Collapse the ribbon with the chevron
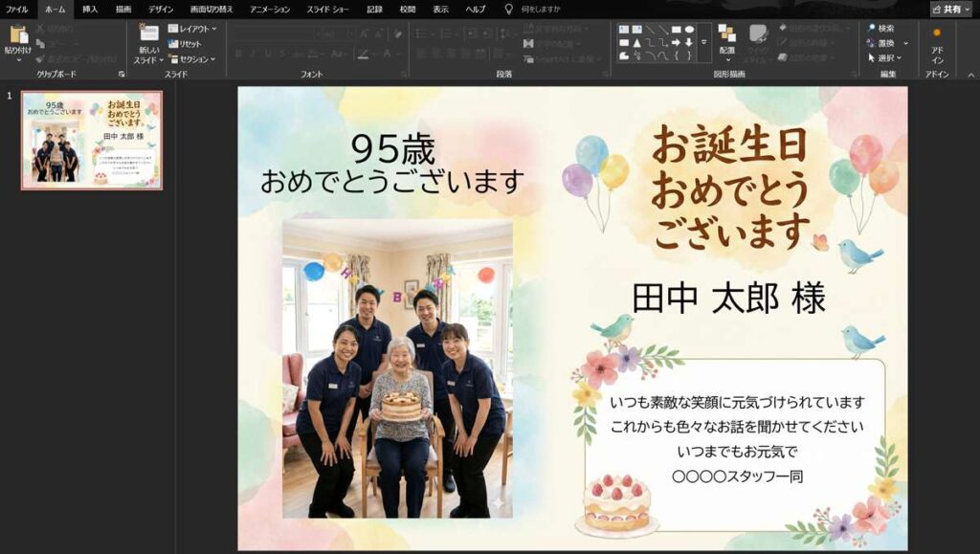The height and width of the screenshot is (554, 980). 968,74
